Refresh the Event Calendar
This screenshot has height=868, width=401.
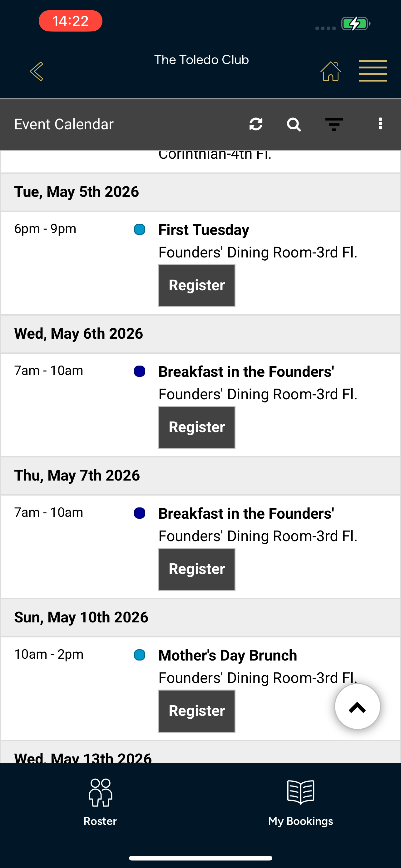pyautogui.click(x=256, y=124)
